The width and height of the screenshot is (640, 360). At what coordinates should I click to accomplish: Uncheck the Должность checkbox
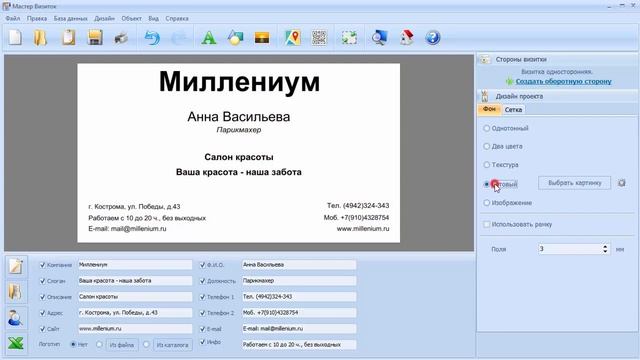coord(202,281)
